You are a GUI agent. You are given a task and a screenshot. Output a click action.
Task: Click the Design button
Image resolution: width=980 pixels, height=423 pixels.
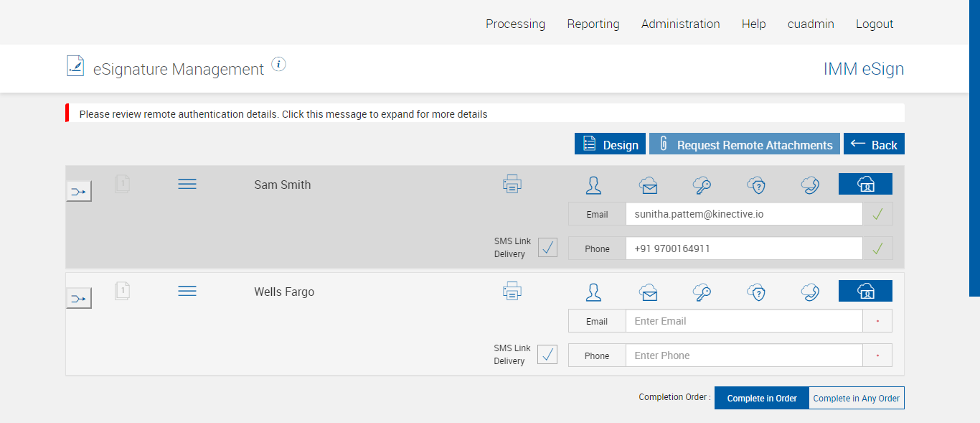(610, 144)
